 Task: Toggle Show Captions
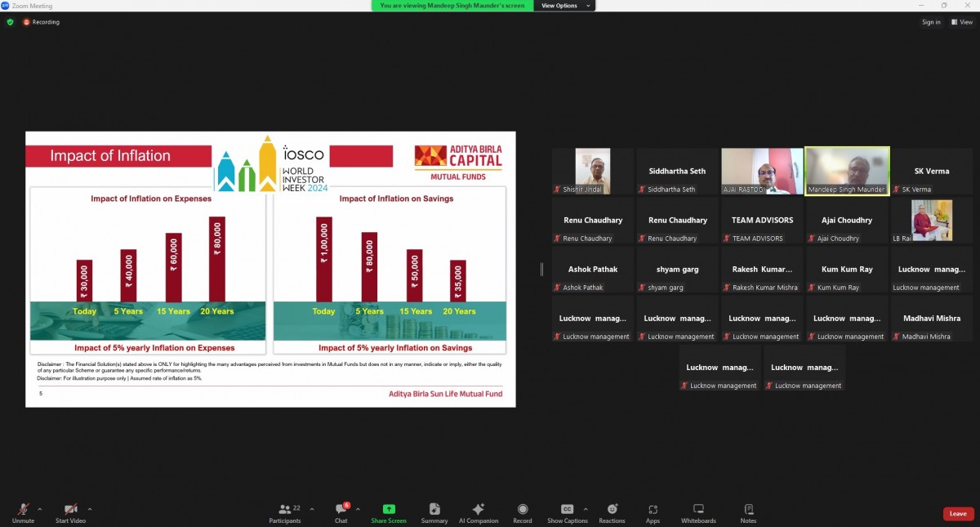567,513
